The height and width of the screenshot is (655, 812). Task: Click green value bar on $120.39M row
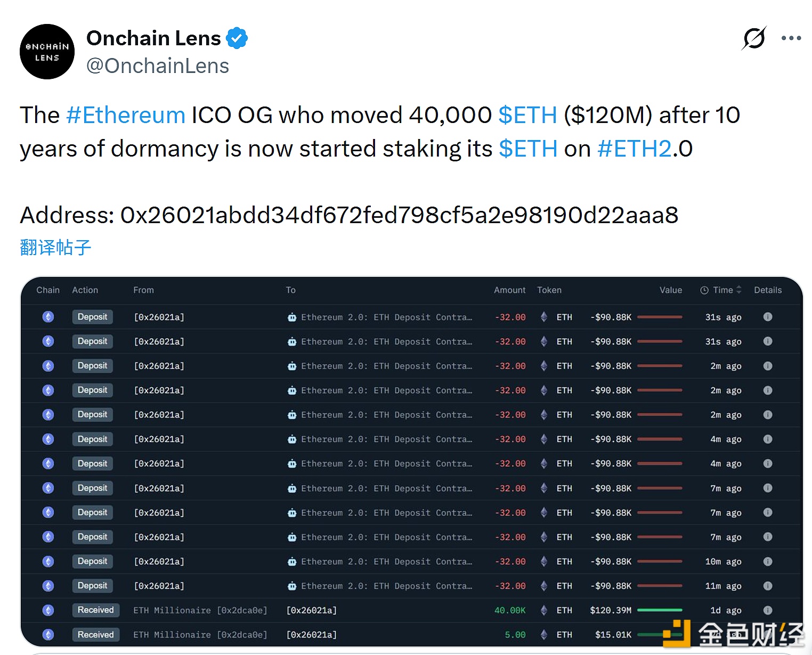tap(660, 610)
